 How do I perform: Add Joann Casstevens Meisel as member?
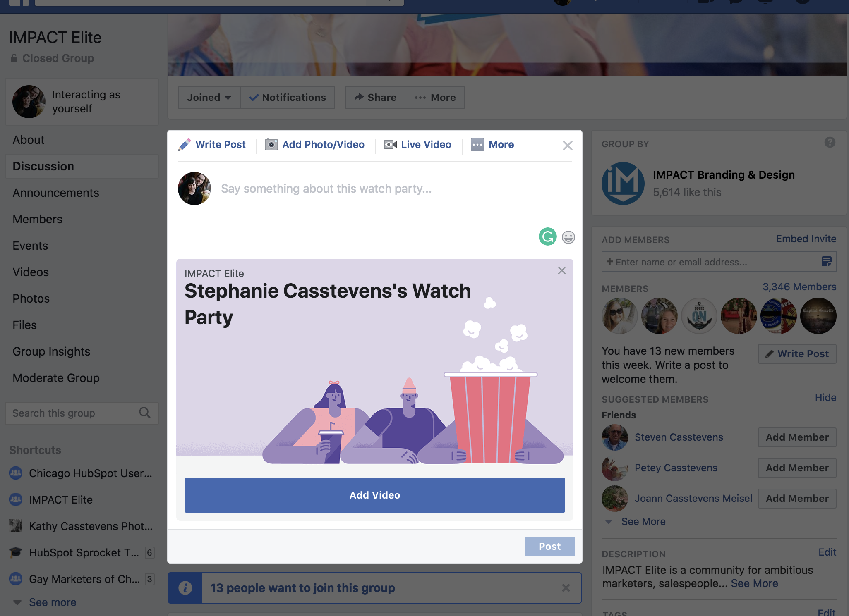click(x=797, y=499)
